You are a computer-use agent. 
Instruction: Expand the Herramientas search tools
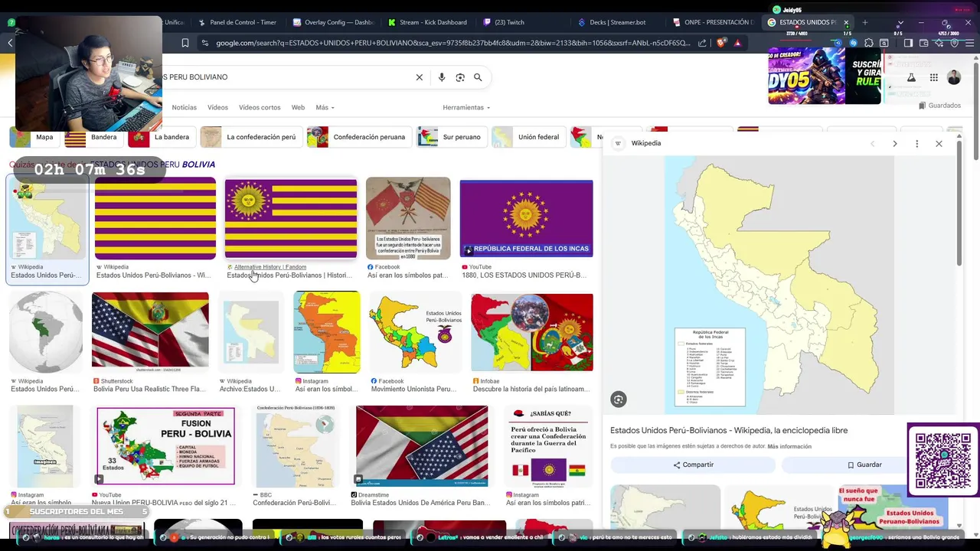click(466, 108)
